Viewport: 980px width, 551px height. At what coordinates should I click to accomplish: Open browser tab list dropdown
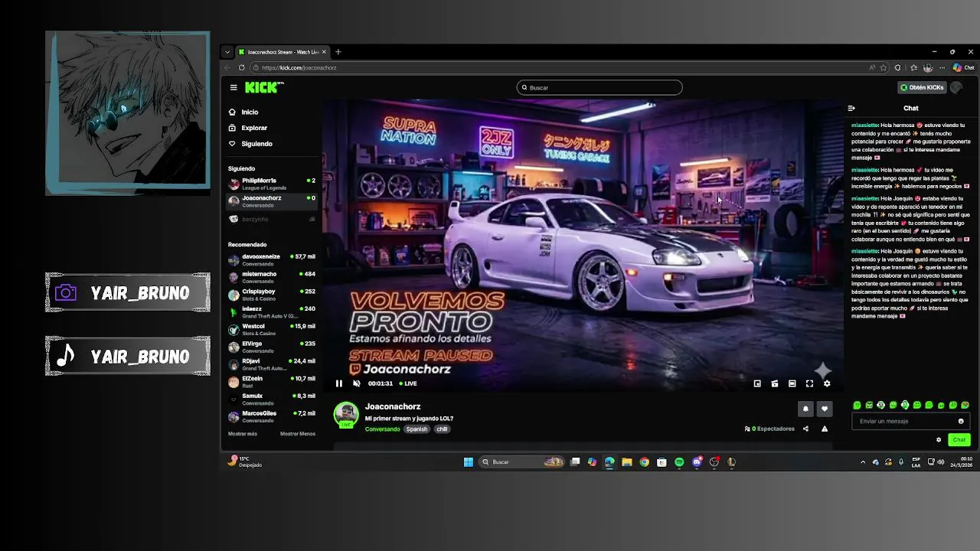click(x=227, y=52)
